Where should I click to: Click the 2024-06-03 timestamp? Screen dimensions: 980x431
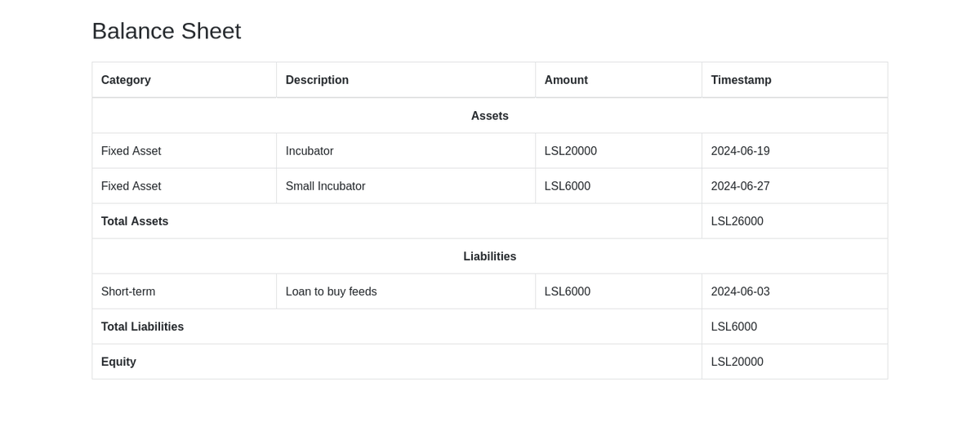pyautogui.click(x=740, y=291)
